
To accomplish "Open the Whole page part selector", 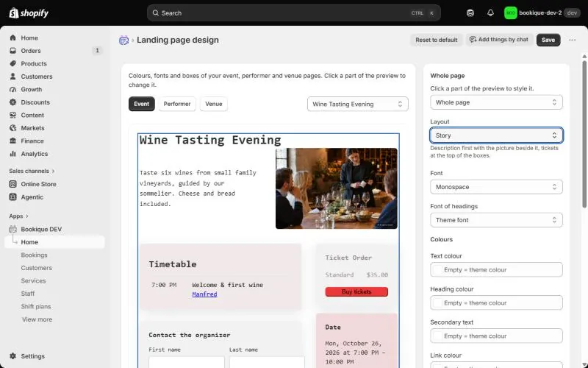I will click(496, 102).
